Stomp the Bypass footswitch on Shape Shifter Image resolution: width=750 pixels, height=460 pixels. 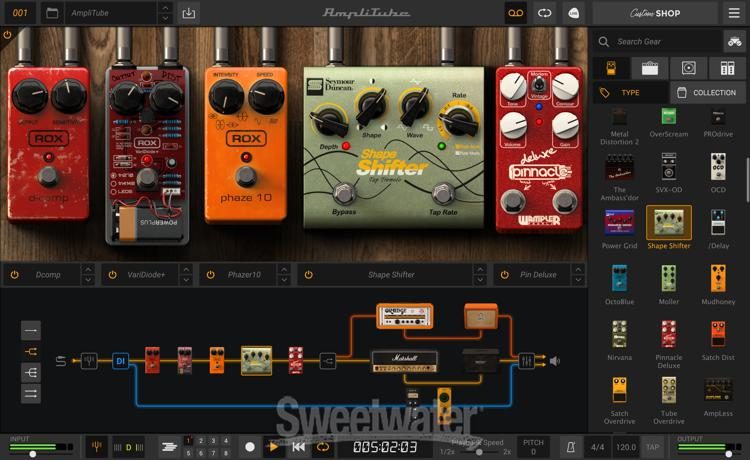pyautogui.click(x=343, y=194)
